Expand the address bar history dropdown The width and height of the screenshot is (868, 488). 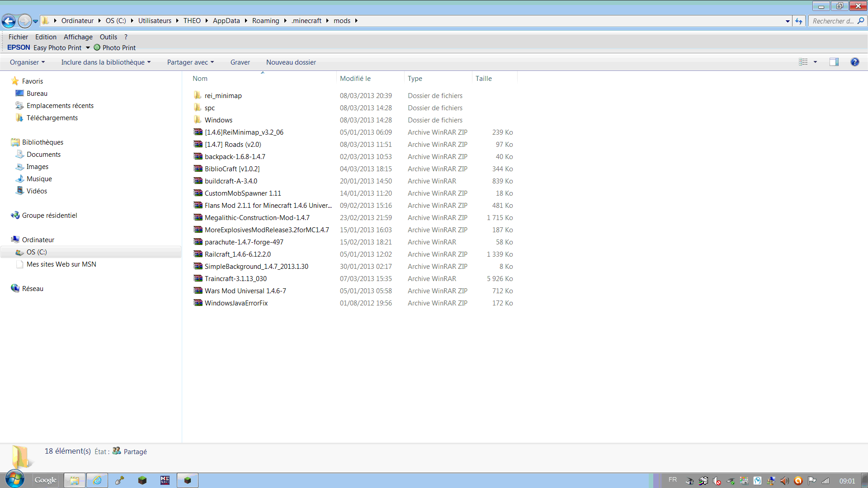788,21
